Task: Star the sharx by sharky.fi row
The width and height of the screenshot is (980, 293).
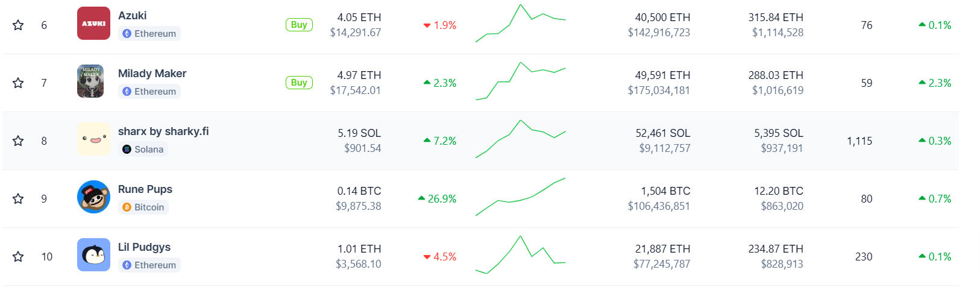Action: [18, 141]
